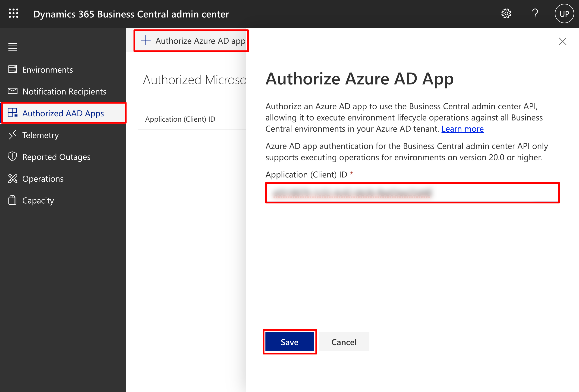Click the Authorize Azure AD App heading
Image resolution: width=579 pixels, height=392 pixels.
359,79
